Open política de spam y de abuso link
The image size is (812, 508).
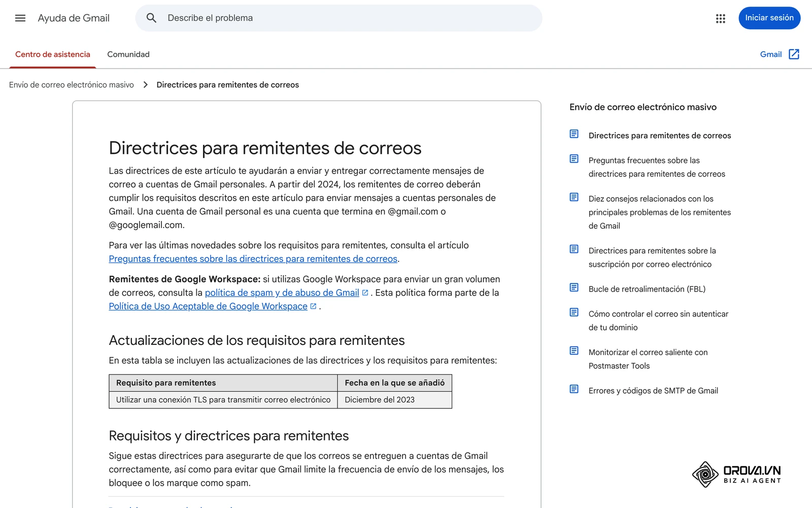click(282, 293)
